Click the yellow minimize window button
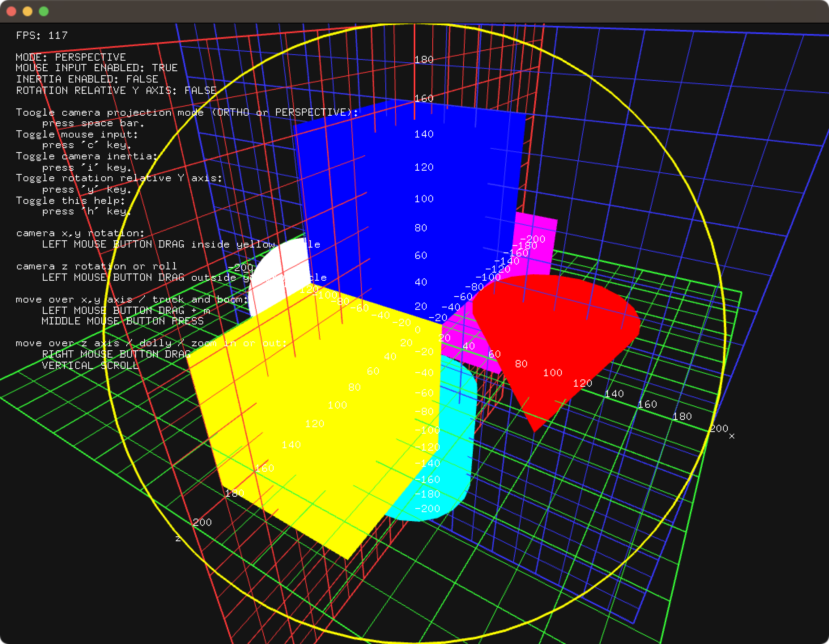The width and height of the screenshot is (829, 644). [x=28, y=11]
